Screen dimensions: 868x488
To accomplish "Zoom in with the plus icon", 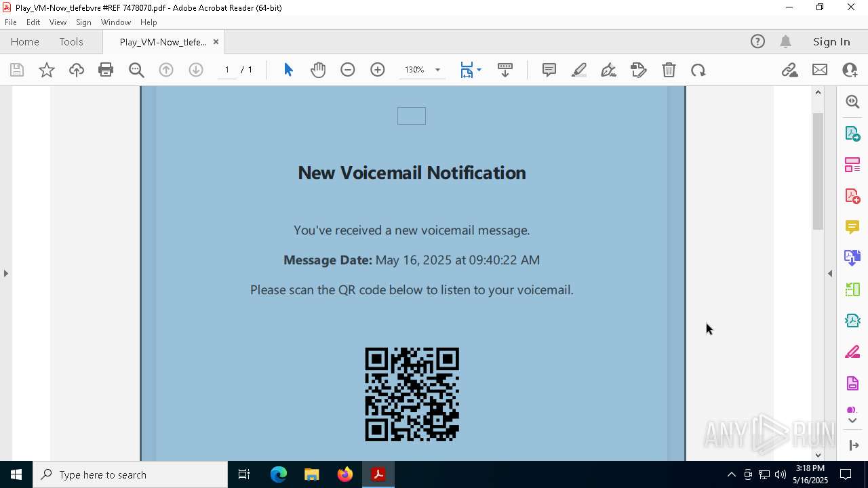I will [x=378, y=70].
